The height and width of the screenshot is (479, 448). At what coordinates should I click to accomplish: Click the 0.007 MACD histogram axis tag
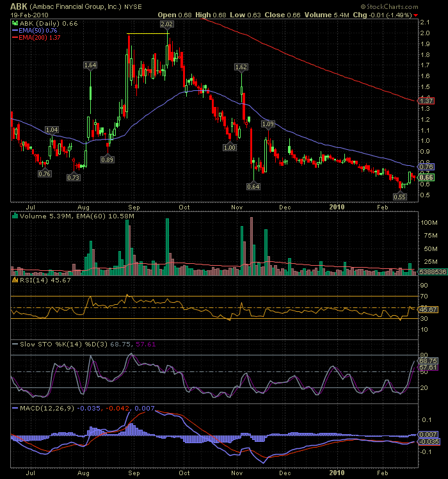[x=428, y=434]
